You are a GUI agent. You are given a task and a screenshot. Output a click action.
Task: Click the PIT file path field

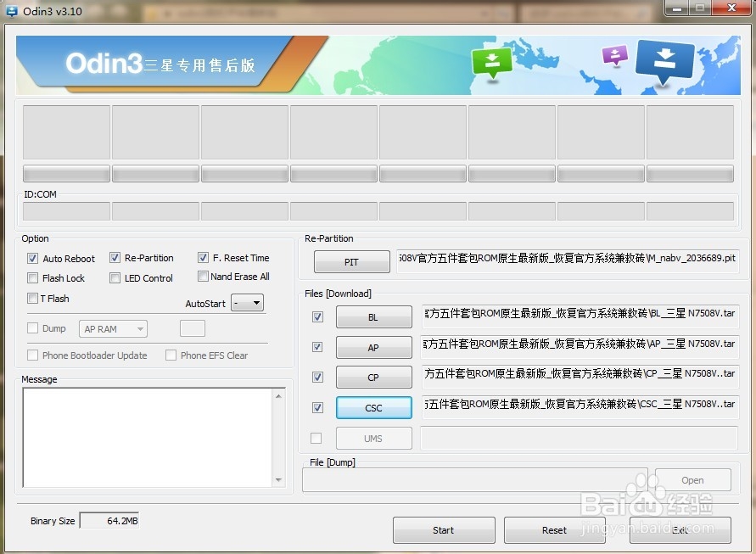tap(568, 262)
